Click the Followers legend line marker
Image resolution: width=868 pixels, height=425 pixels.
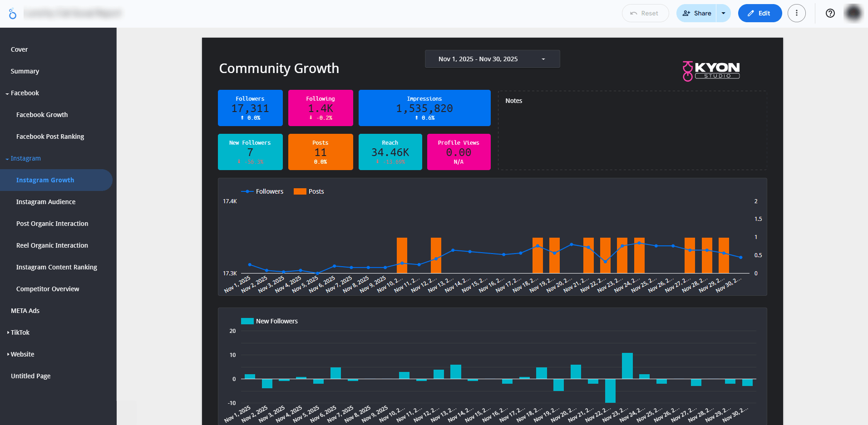(x=247, y=191)
